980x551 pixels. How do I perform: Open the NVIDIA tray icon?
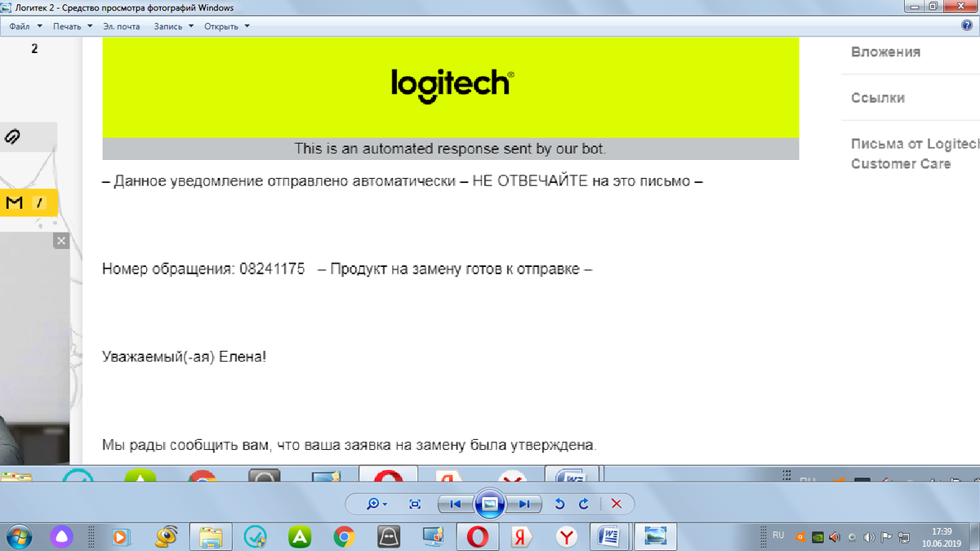point(818,537)
